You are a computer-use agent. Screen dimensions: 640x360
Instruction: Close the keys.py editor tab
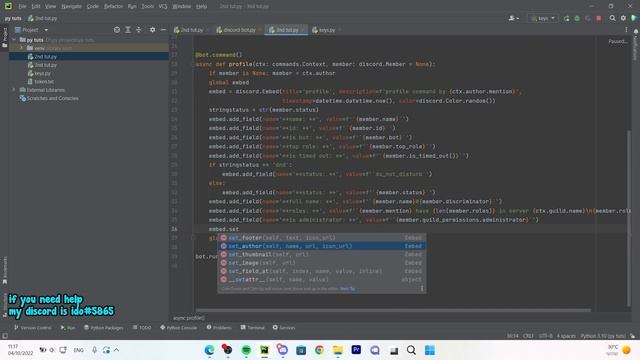coord(339,30)
